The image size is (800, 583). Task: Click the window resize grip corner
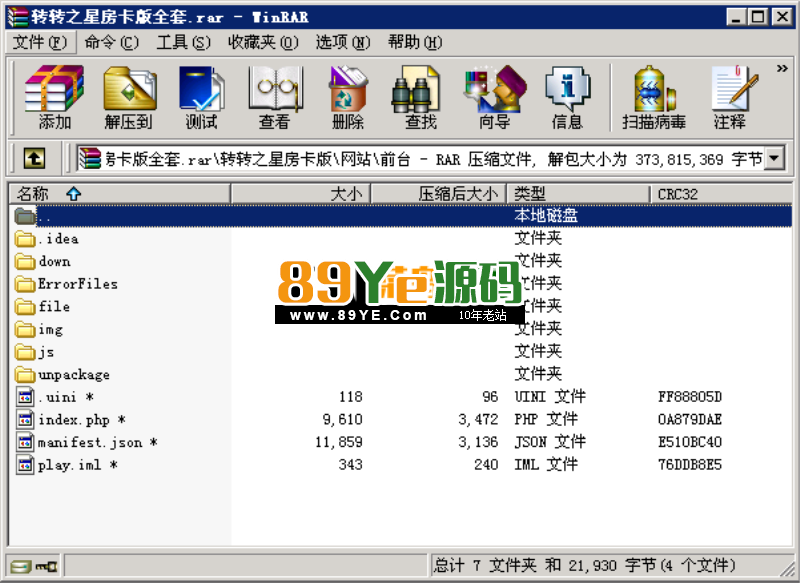tap(789, 570)
